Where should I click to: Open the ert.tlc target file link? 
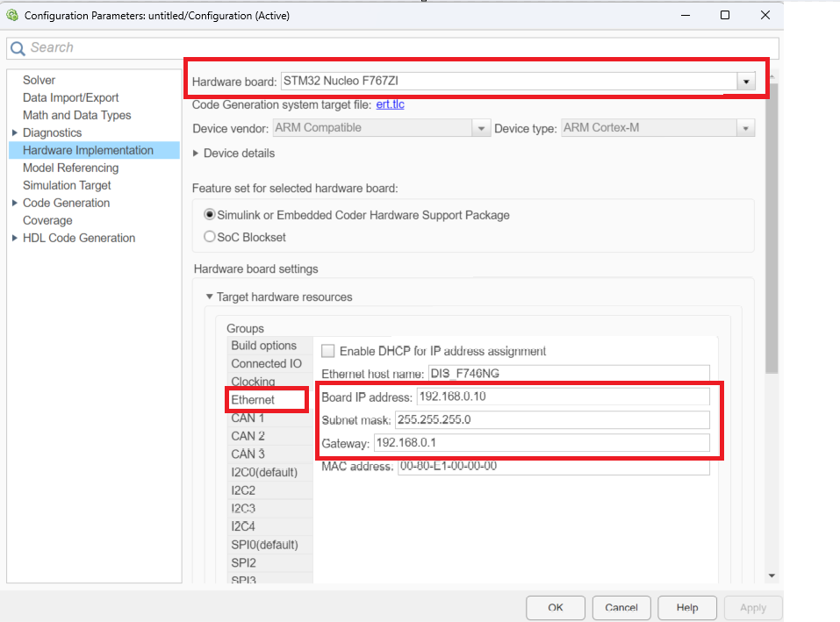390,104
